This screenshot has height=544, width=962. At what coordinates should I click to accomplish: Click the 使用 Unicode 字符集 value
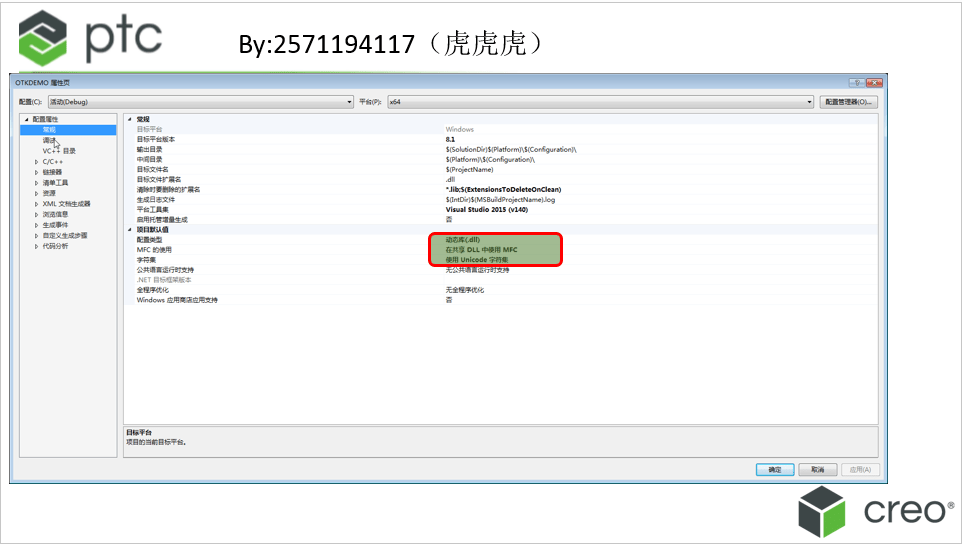(x=477, y=260)
